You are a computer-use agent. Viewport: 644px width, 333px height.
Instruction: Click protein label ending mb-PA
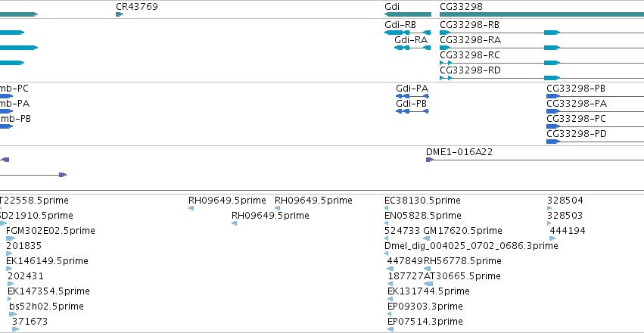pos(15,104)
